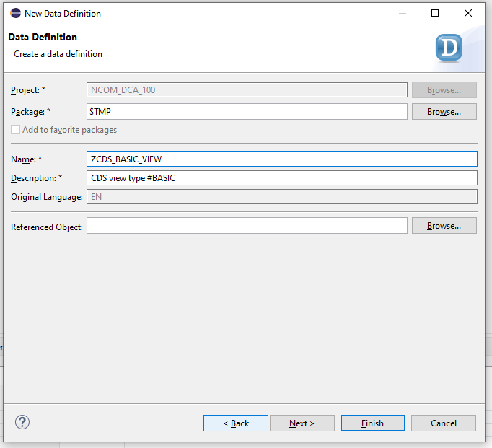
Task: Proceed using the Next button
Action: (302, 423)
